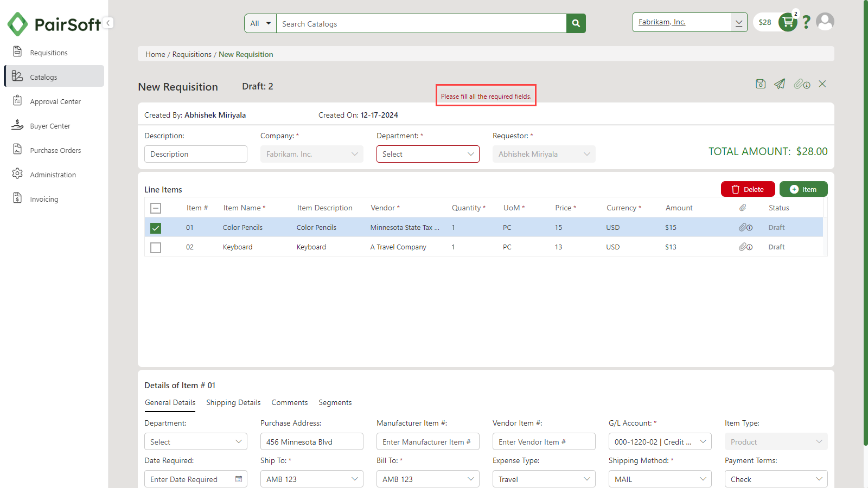Expand the Expense Type Travel dropdown
The width and height of the screenshot is (868, 488).
544,479
